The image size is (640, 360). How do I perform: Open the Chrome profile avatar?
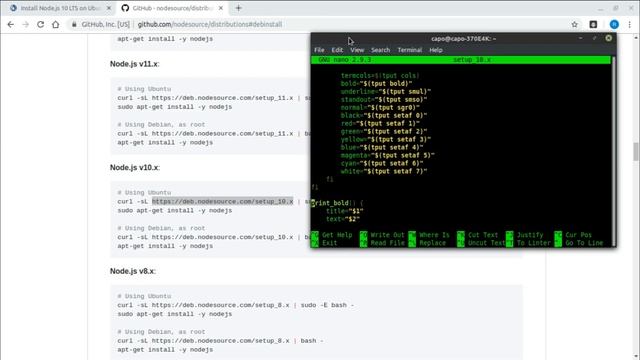(614, 24)
